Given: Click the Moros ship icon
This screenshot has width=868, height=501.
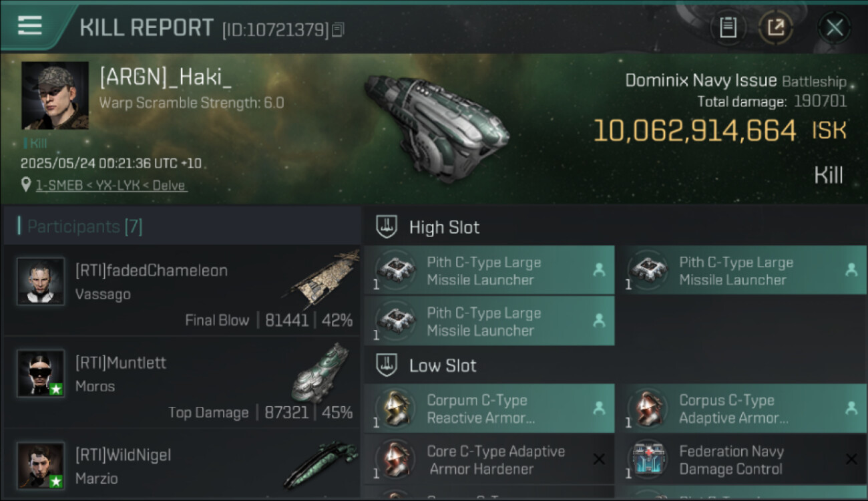Looking at the screenshot, I should click(322, 373).
